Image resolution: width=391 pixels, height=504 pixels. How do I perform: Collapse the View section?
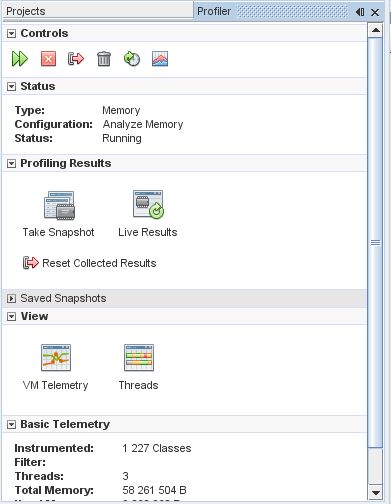(x=11, y=316)
